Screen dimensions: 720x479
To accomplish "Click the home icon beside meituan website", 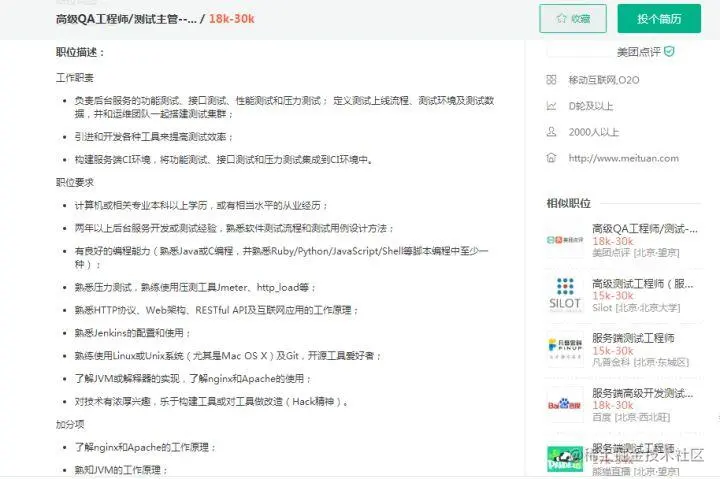I will coord(551,158).
